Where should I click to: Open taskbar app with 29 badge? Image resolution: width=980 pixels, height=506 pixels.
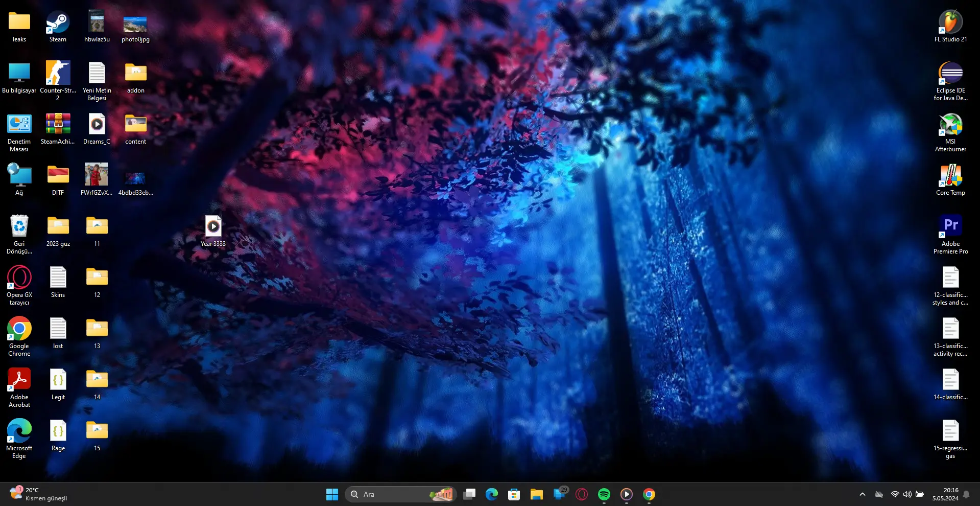(560, 494)
